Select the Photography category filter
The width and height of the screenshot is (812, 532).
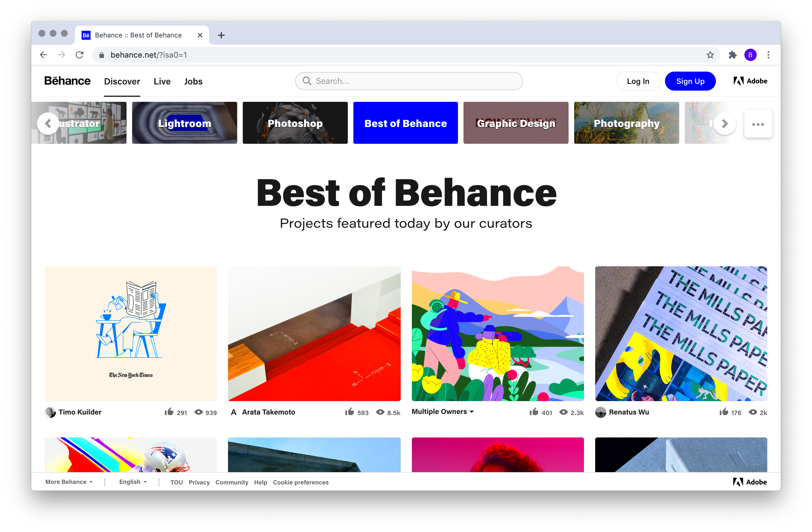coord(627,123)
